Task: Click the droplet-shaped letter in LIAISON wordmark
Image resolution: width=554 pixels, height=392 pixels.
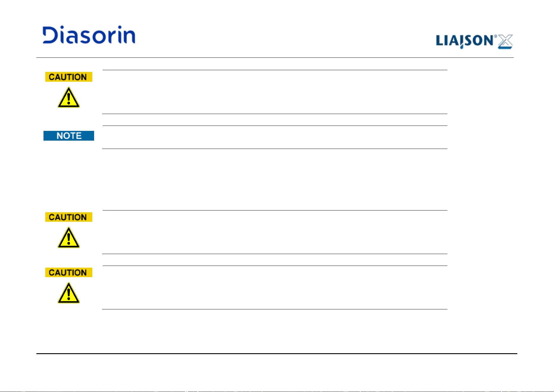Action: point(462,42)
